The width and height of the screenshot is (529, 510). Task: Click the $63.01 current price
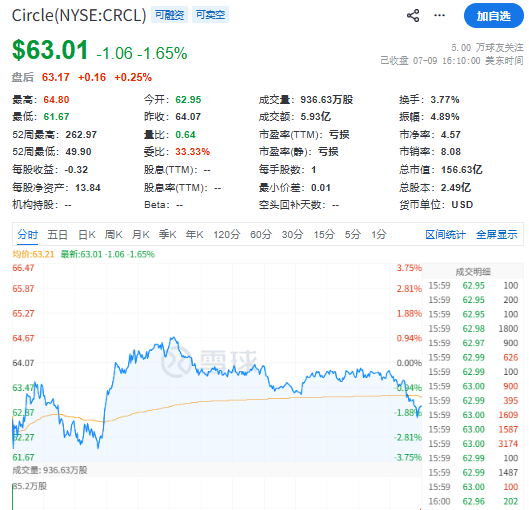pyautogui.click(x=50, y=50)
